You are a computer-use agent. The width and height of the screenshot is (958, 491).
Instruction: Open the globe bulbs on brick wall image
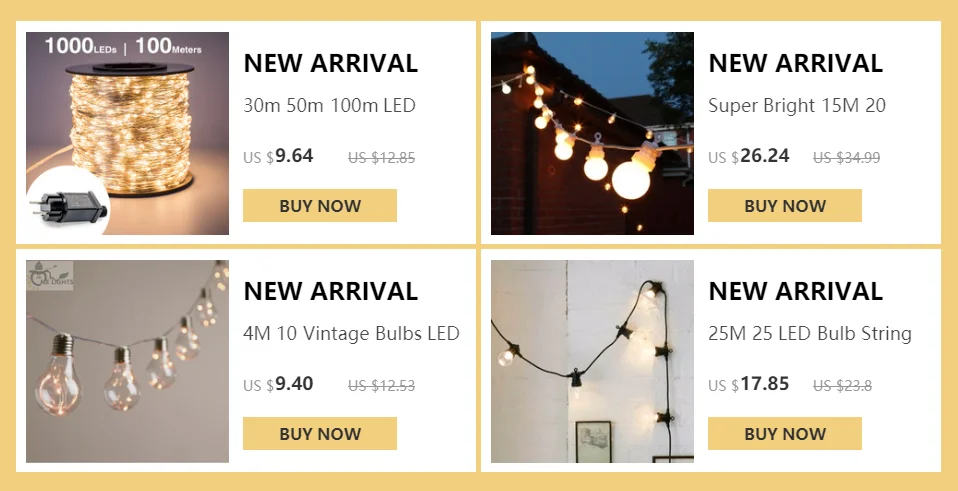coord(592,133)
